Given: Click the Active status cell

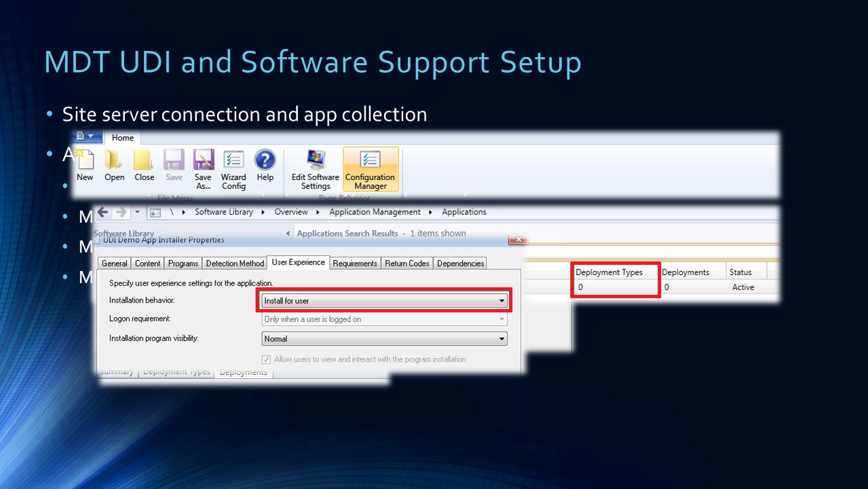Looking at the screenshot, I should pyautogui.click(x=743, y=287).
